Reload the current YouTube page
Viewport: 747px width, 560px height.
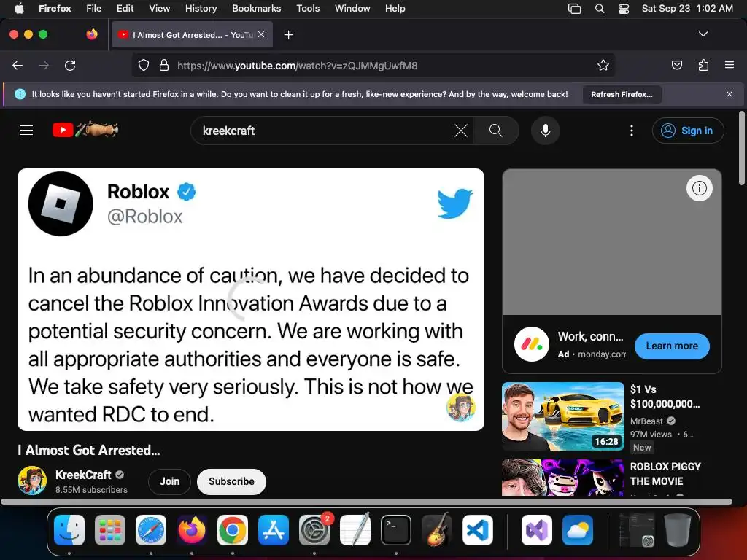tap(70, 65)
